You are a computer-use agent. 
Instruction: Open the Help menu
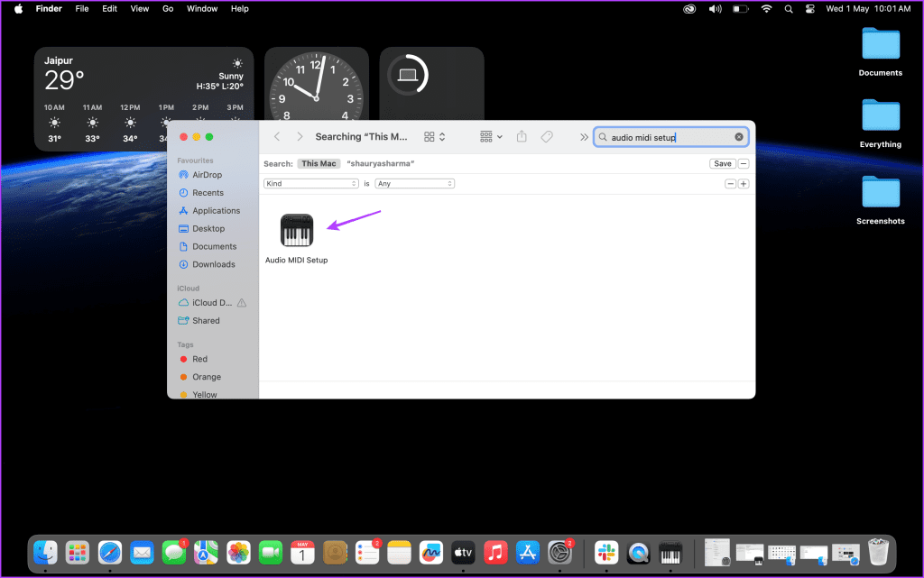tap(240, 9)
